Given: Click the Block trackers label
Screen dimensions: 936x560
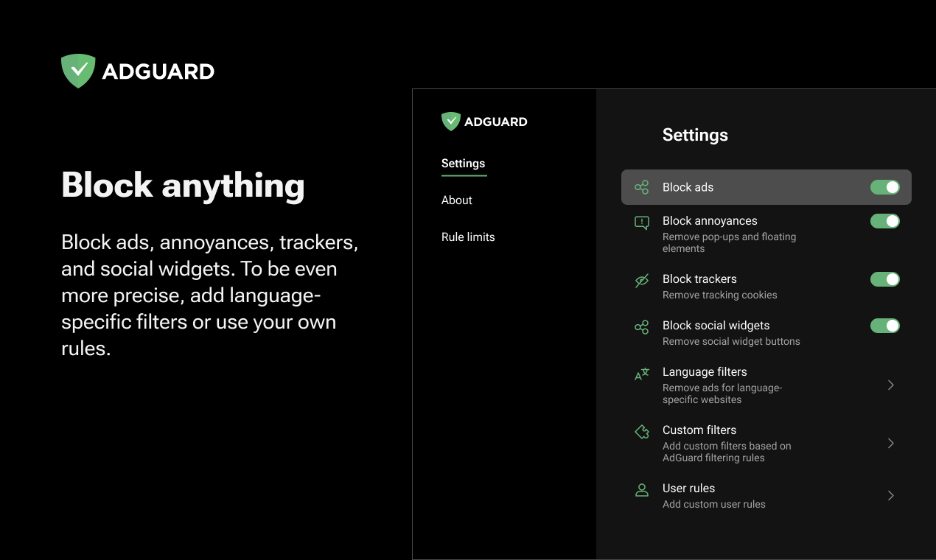Looking at the screenshot, I should [x=699, y=279].
